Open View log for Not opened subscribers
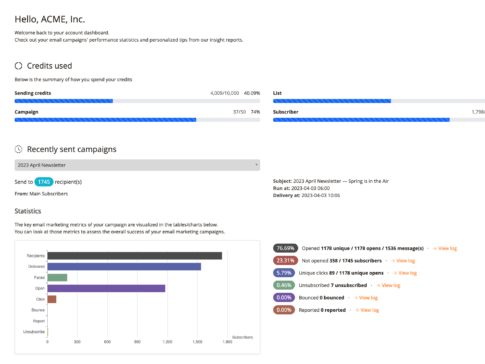Viewport: 485px width, 364px height. (403, 261)
